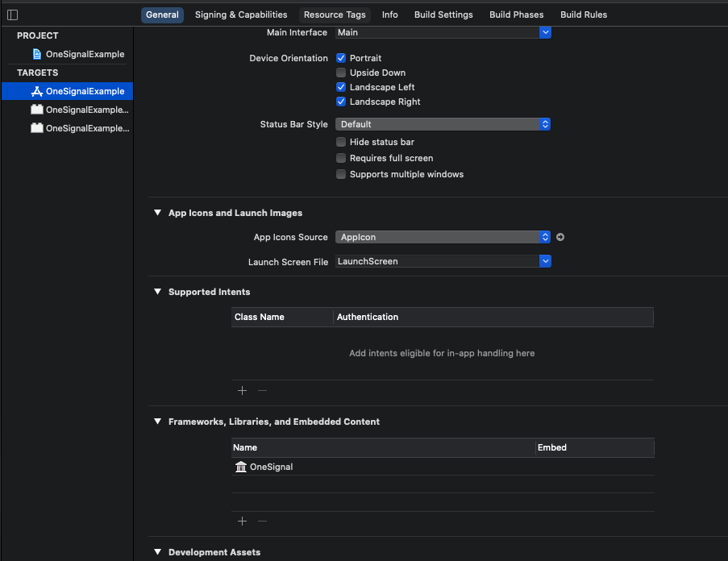Click the Name column header in Frameworks
Screen dimensions: 728x561
point(383,448)
